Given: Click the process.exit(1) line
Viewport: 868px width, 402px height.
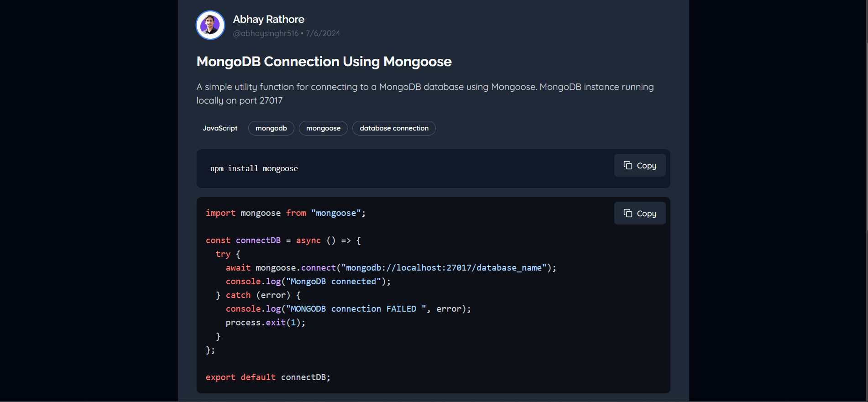Looking at the screenshot, I should (x=266, y=323).
